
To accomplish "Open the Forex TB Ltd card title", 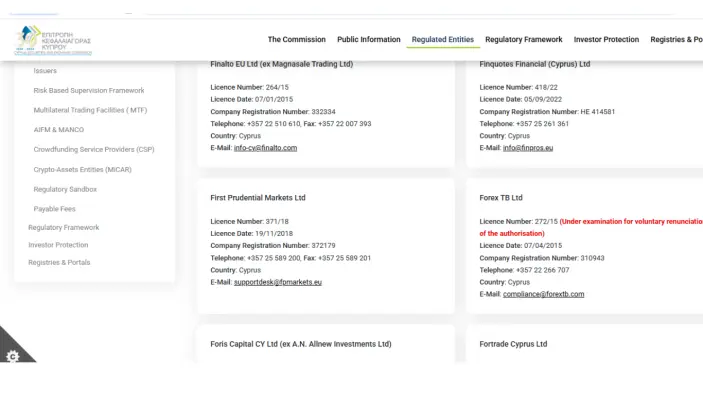I will (501, 198).
